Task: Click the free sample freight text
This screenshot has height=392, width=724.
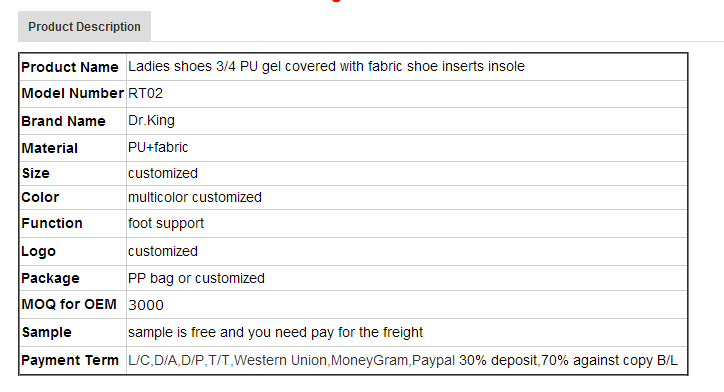Action: (275, 332)
